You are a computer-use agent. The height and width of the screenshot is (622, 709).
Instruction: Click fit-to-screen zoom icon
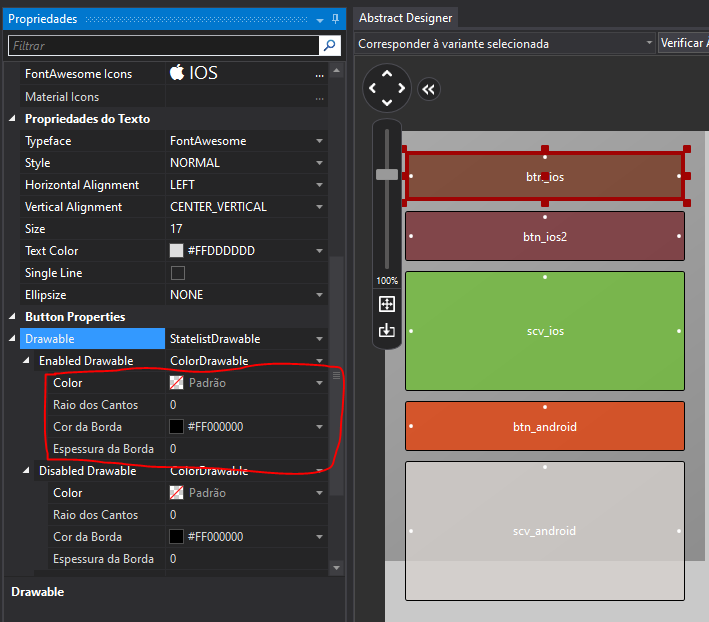[387, 304]
